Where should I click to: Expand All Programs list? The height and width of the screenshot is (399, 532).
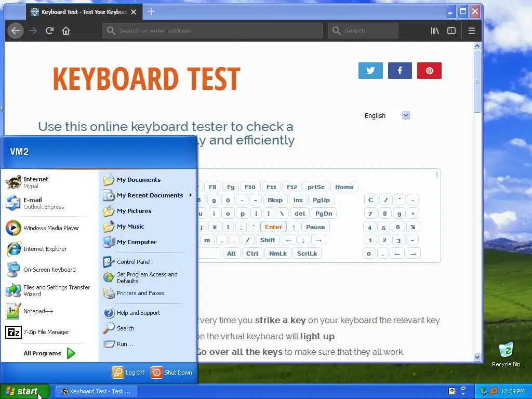point(49,353)
